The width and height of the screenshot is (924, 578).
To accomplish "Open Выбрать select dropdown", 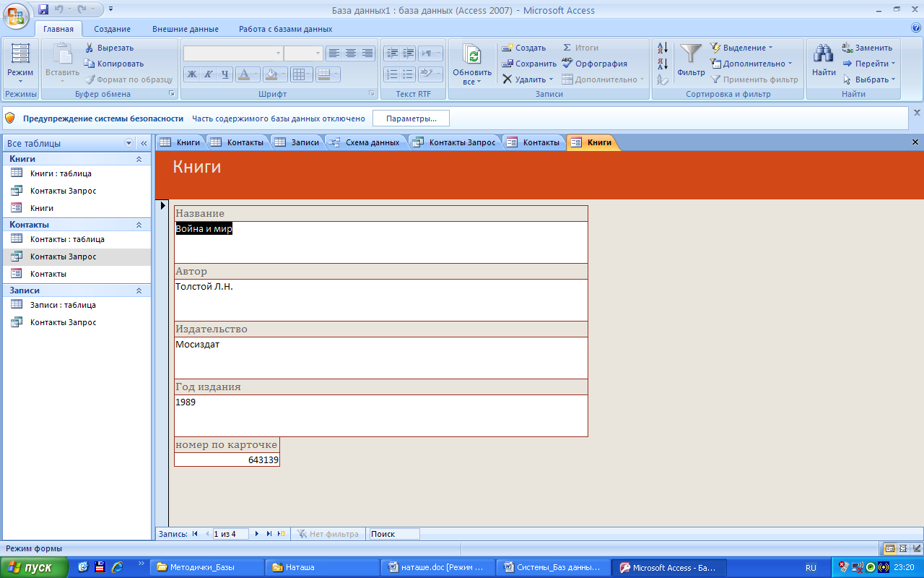I will (869, 79).
